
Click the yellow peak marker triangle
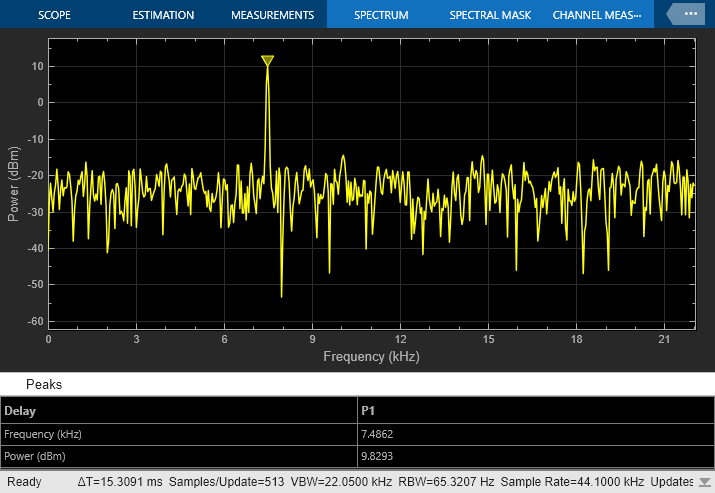click(268, 60)
